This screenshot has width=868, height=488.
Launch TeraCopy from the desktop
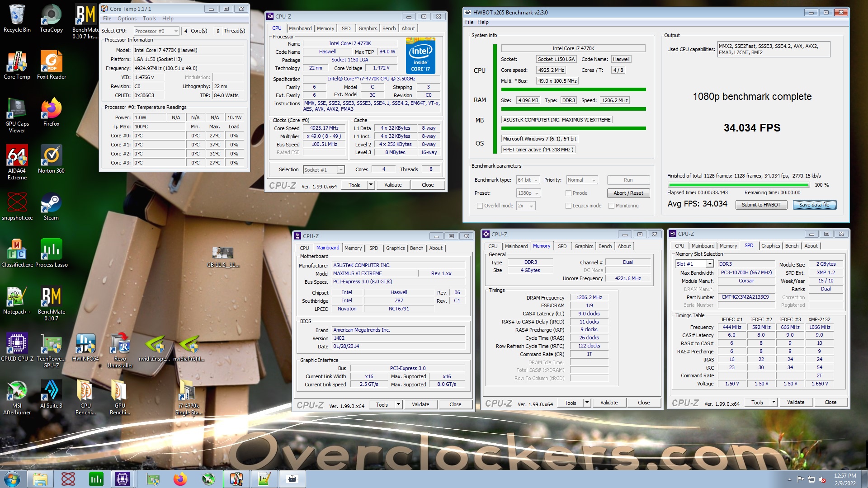(x=51, y=19)
